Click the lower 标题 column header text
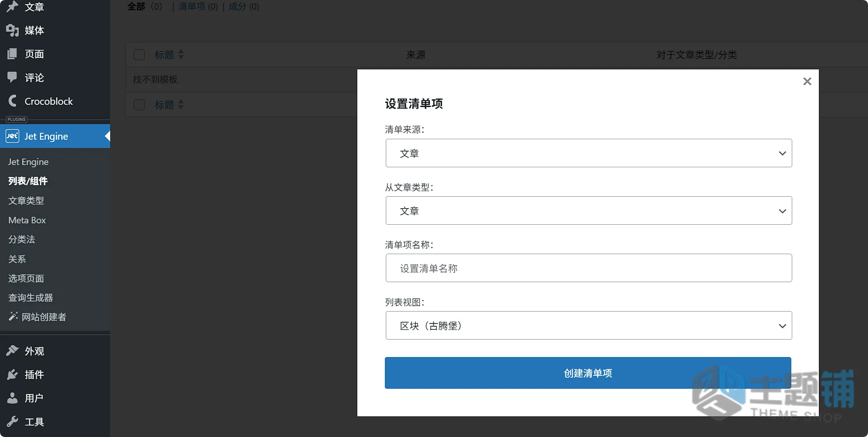This screenshot has height=437, width=868. point(164,105)
